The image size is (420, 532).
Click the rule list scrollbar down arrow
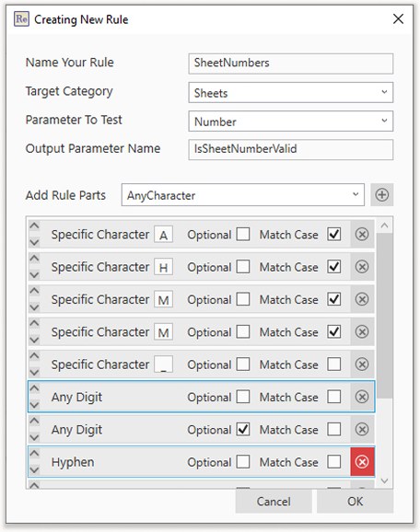click(x=384, y=480)
